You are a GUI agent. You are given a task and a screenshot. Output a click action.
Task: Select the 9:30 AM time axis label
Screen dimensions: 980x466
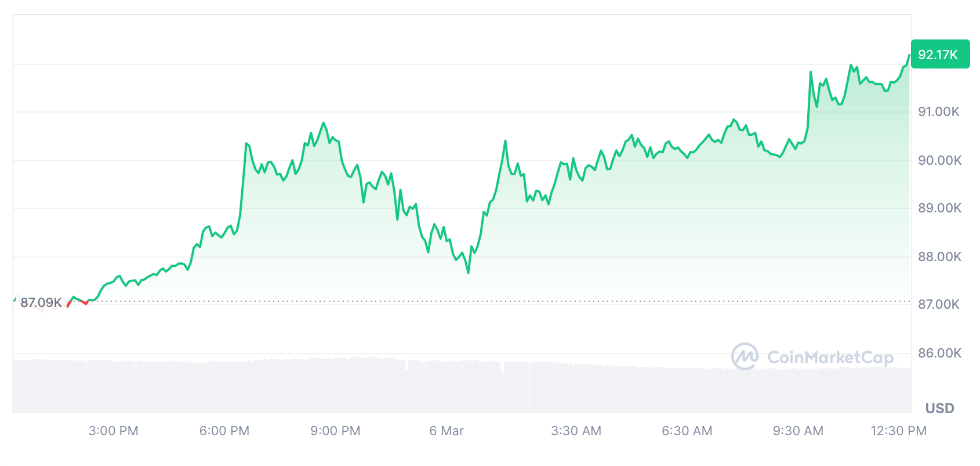(798, 431)
